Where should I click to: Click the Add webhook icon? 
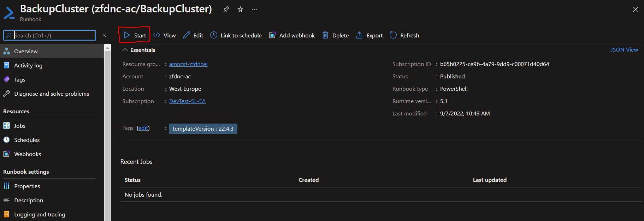pos(272,35)
